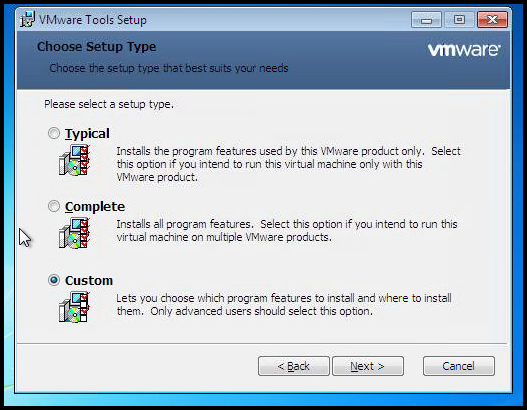Minimize the VMware Tools Setup window
Viewport: 527px width, 410px height.
tap(426, 20)
